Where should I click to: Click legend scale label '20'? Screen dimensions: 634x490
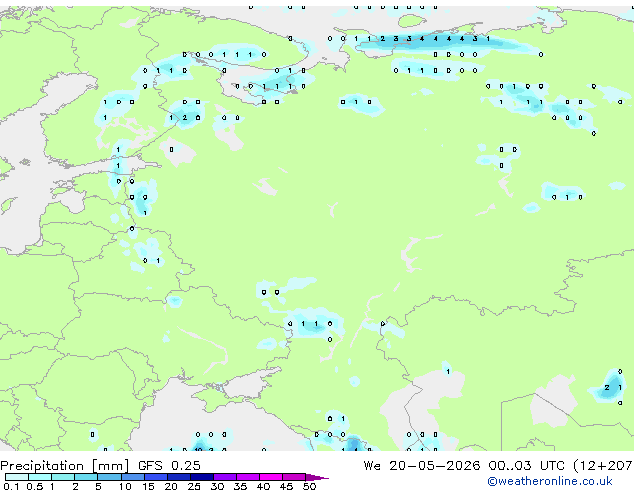point(171,486)
